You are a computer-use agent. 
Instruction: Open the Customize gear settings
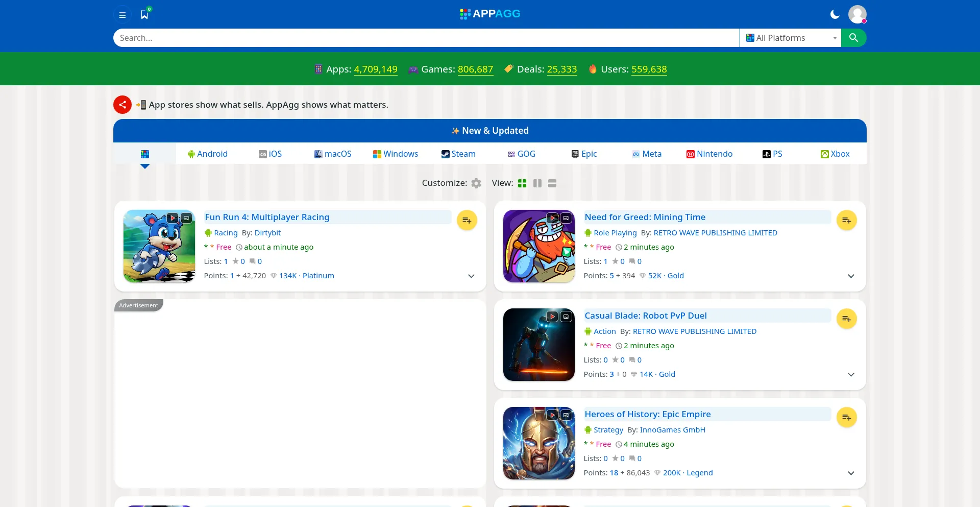476,183
